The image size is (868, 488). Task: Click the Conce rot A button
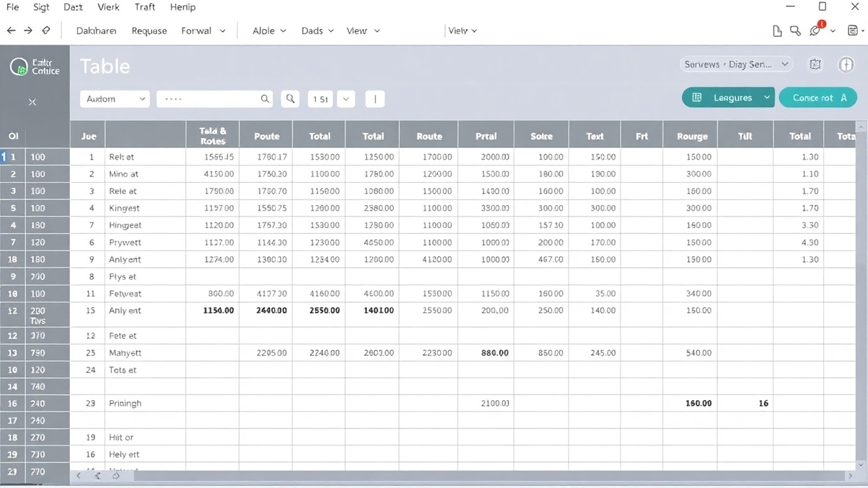click(x=818, y=98)
